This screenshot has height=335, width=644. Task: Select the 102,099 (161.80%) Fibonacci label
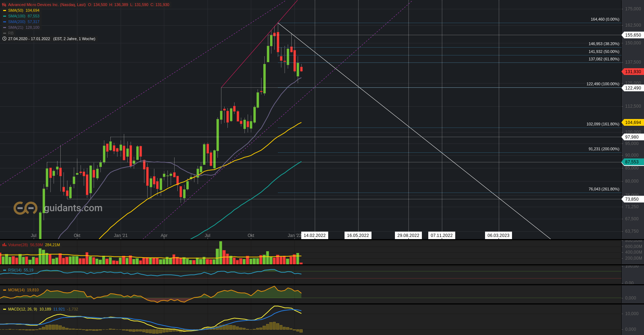coord(603,124)
